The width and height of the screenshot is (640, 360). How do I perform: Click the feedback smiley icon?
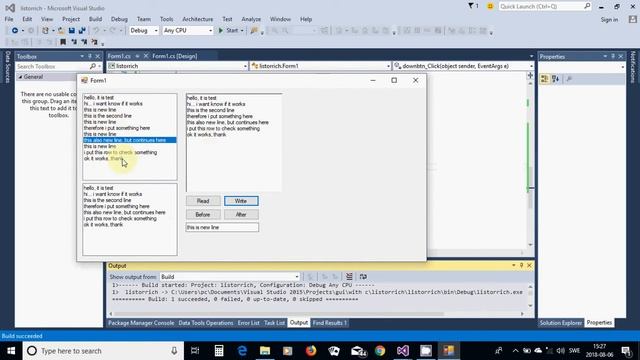(490, 7)
